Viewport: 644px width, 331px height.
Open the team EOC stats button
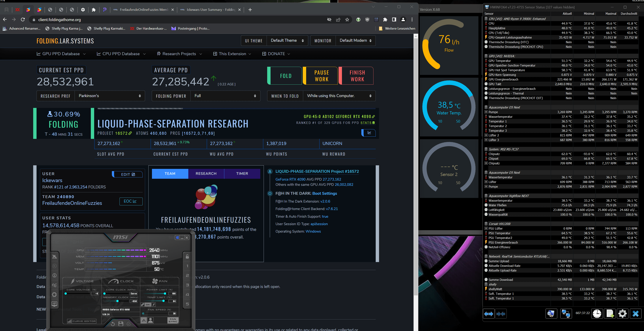(x=131, y=201)
